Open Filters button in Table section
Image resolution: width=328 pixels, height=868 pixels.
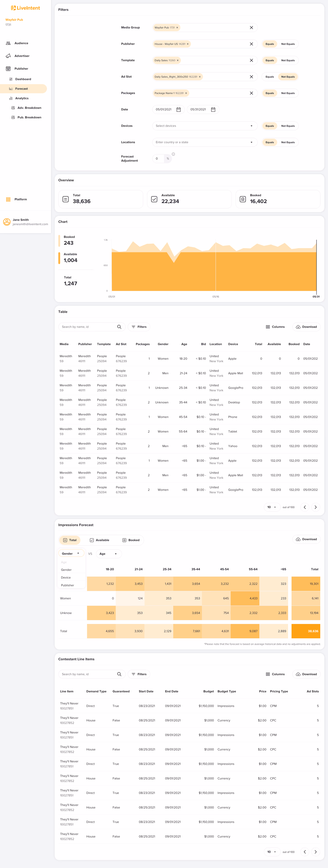pos(139,327)
